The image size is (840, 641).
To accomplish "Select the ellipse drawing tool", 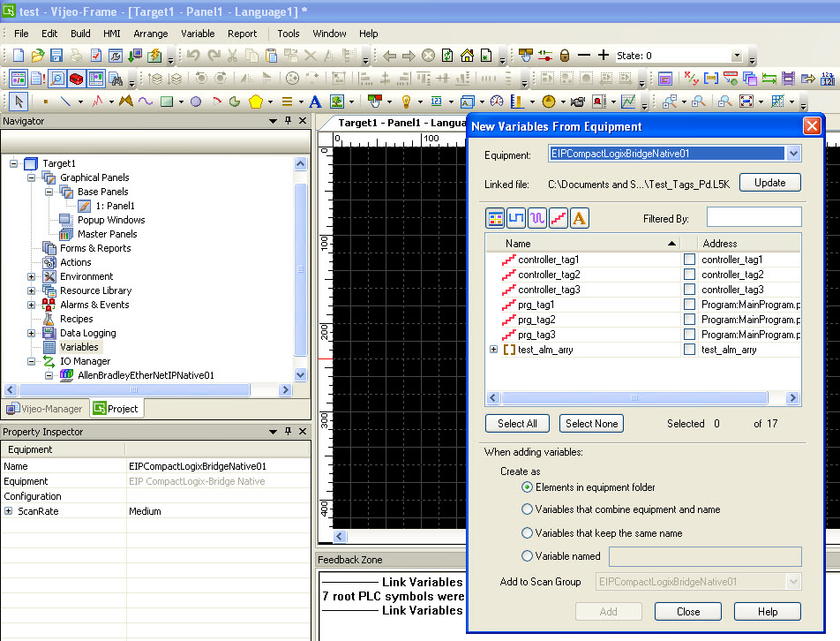I will [196, 102].
